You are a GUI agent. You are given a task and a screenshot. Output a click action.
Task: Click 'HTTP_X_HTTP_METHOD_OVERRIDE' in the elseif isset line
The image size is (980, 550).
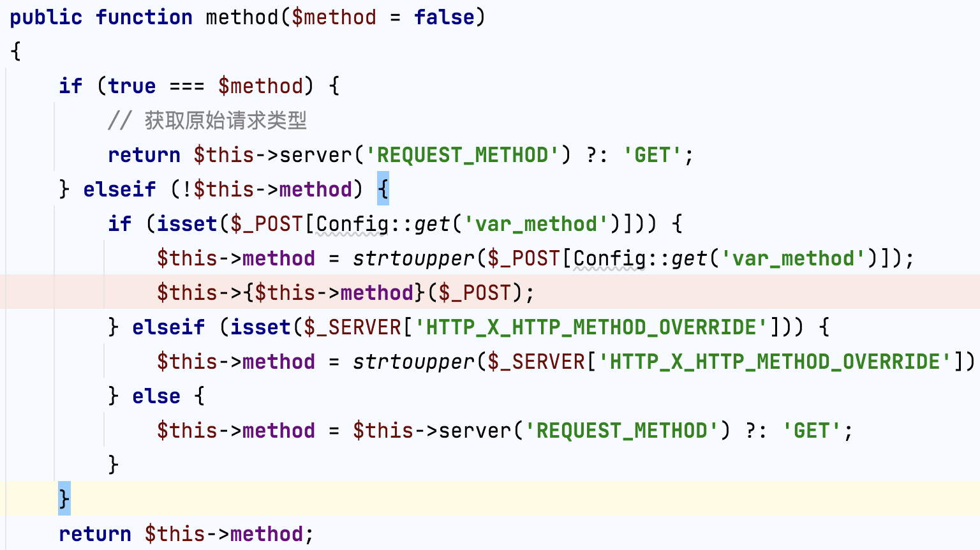pyautogui.click(x=591, y=327)
